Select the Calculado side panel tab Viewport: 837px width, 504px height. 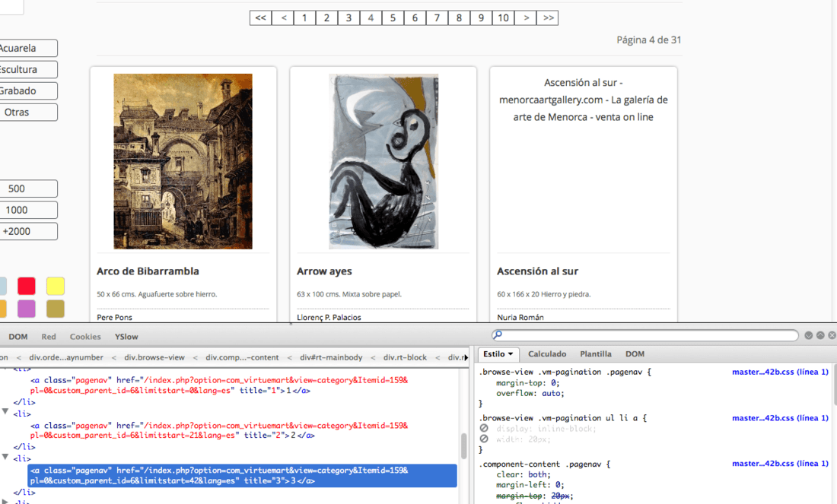click(x=547, y=353)
